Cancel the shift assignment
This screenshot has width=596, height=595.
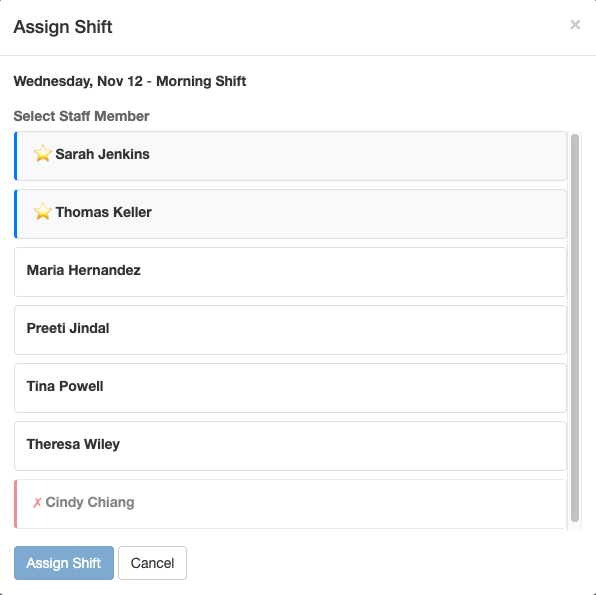tap(152, 563)
